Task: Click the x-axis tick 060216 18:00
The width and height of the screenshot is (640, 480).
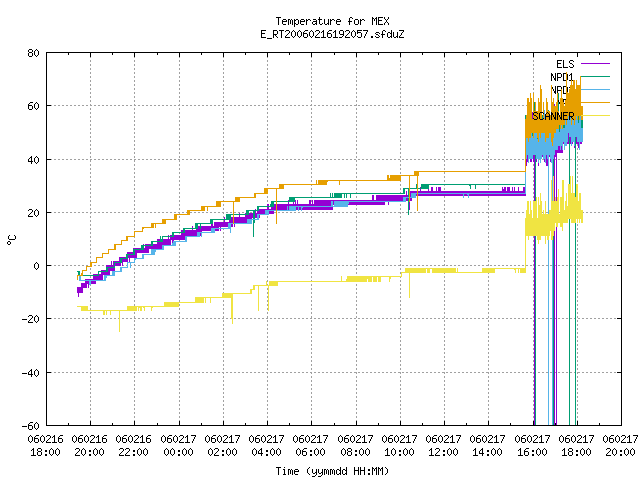Action: (46, 445)
